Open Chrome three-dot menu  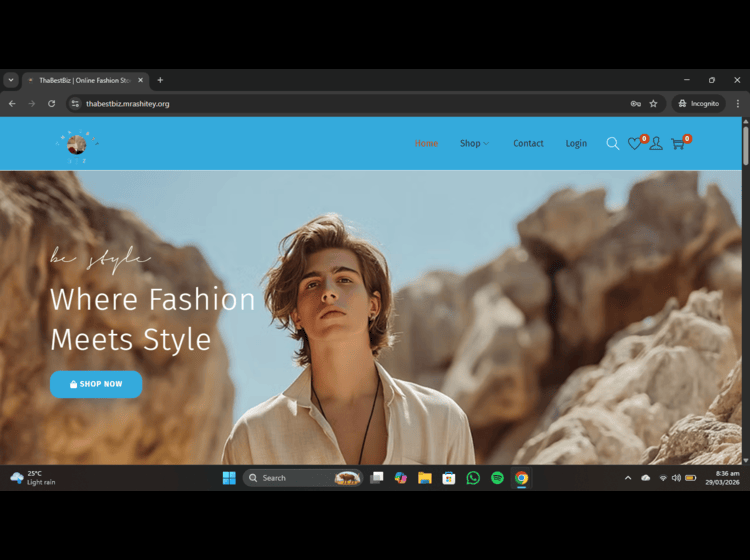pyautogui.click(x=738, y=104)
